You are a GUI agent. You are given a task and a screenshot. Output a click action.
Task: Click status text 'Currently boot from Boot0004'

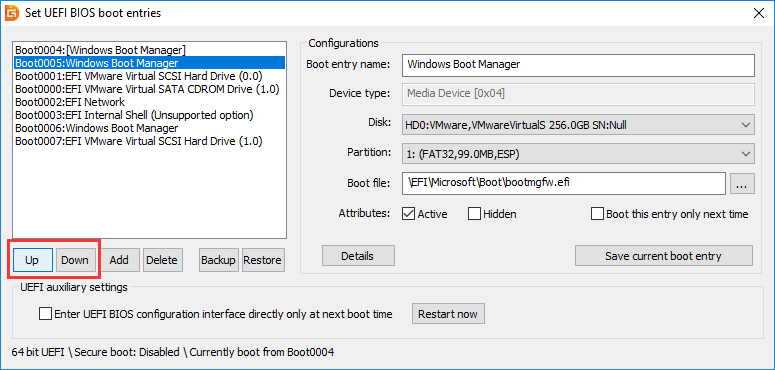pos(262,352)
